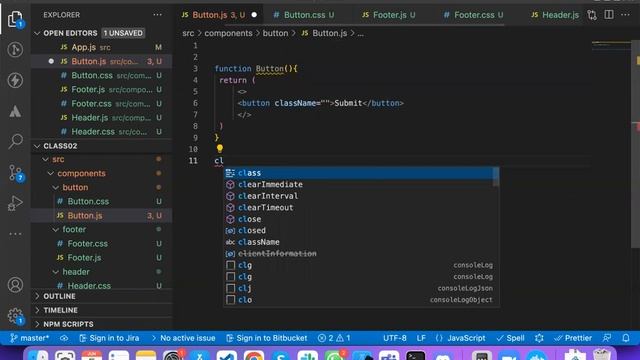Close the unsaved Button.js tab dot
This screenshot has height=360, width=640.
point(254,15)
